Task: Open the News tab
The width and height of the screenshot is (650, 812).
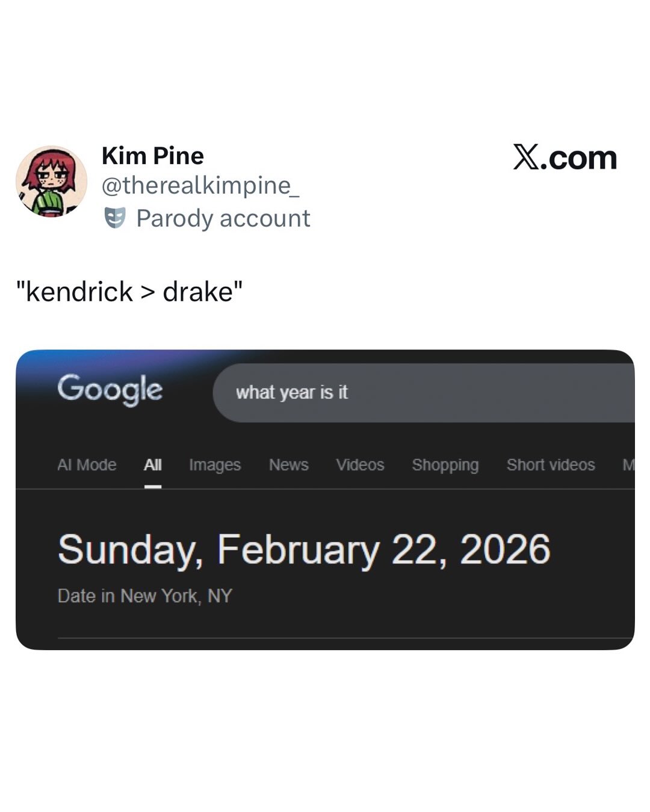Action: [289, 465]
